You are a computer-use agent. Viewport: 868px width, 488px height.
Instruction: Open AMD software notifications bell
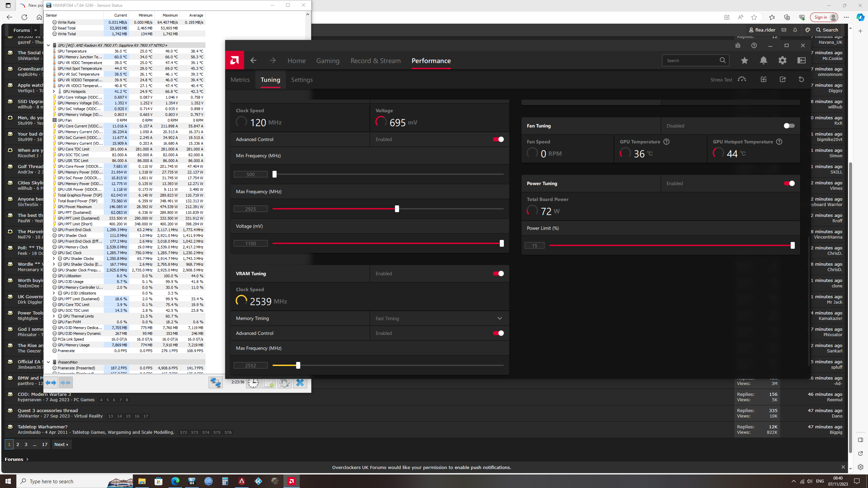tap(763, 60)
